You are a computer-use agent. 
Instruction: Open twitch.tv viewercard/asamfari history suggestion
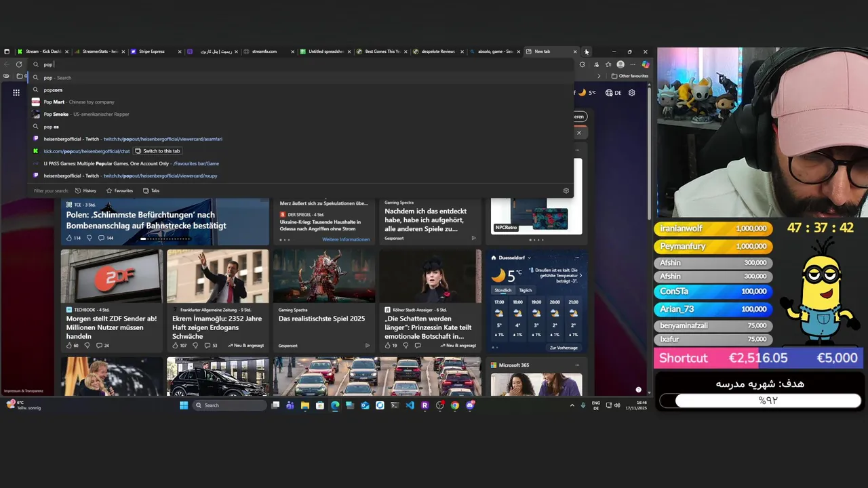(x=302, y=139)
